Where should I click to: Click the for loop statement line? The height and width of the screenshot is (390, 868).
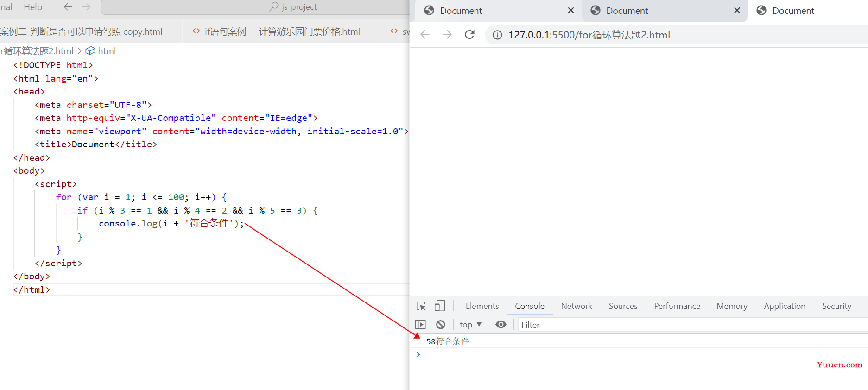(x=141, y=197)
